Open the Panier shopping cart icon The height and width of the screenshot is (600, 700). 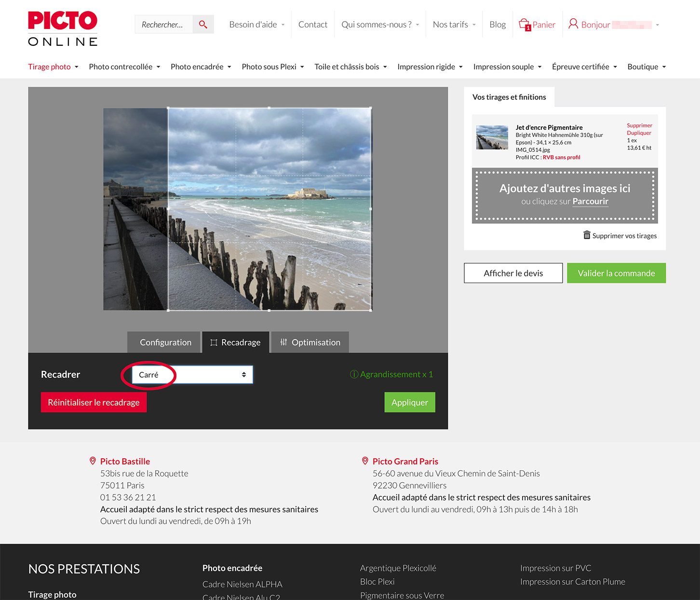(x=525, y=24)
